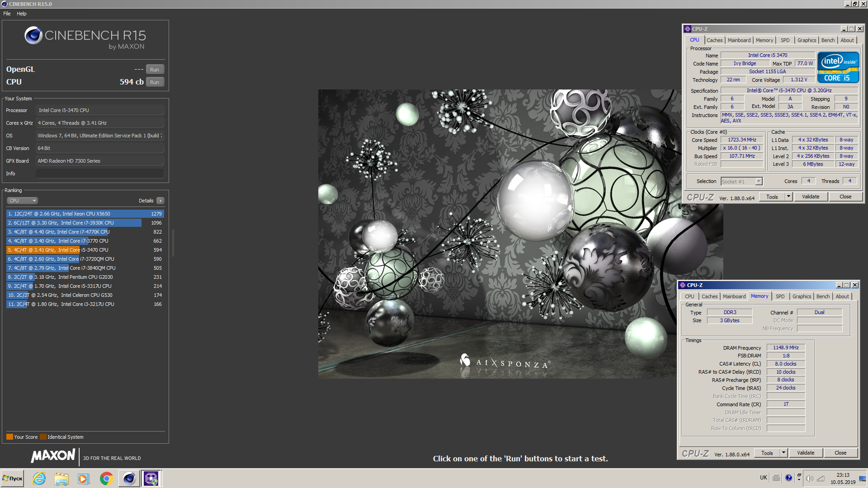Select ranking row Intel Celeron CPU G530
Image resolution: width=868 pixels, height=488 pixels.
click(x=85, y=295)
